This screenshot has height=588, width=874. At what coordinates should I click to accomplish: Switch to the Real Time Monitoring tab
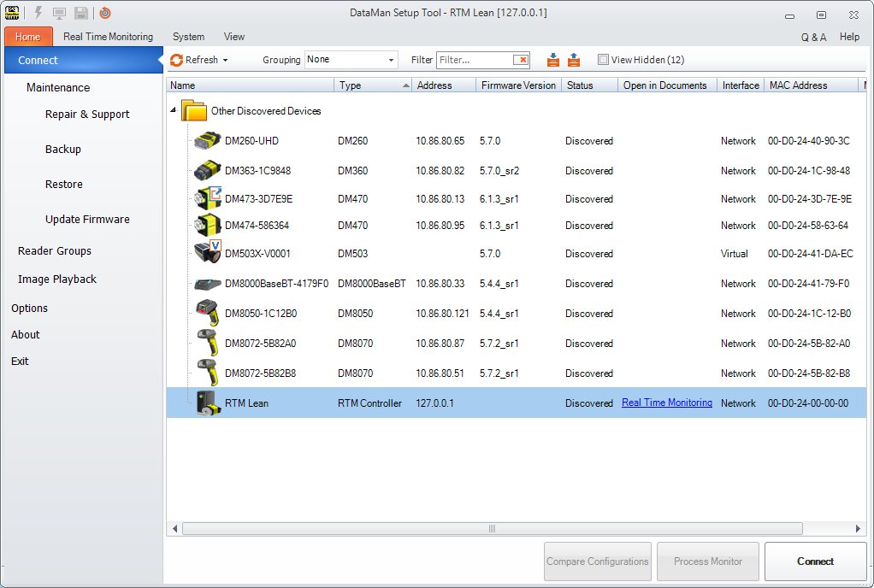tap(108, 37)
